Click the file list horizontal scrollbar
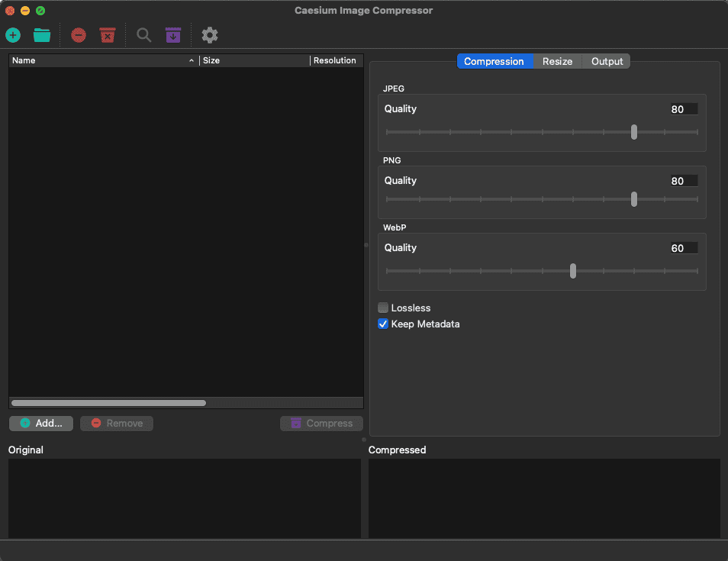728x561 pixels. (x=108, y=402)
